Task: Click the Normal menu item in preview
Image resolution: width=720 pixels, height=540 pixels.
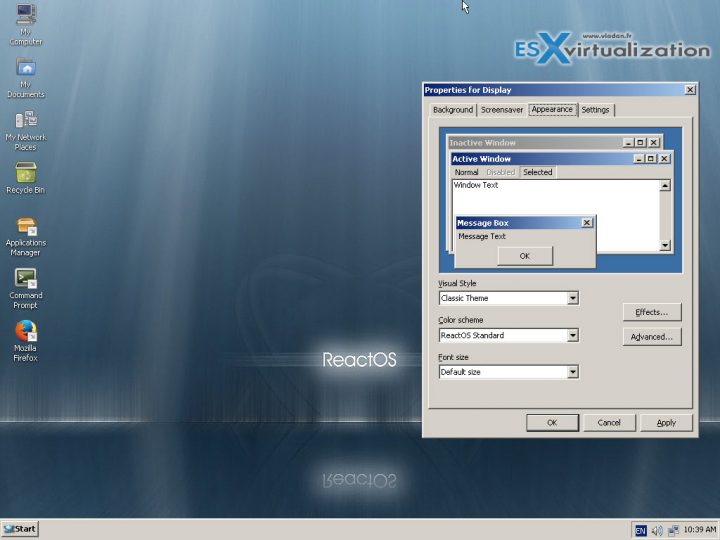Action: (467, 172)
